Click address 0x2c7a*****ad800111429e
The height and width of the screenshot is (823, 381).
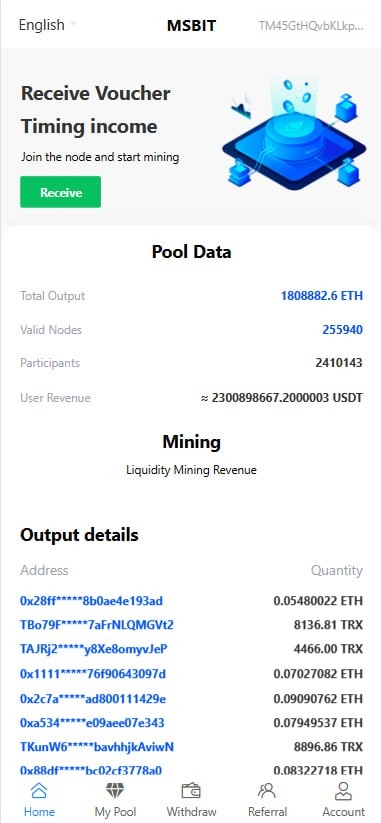[93, 699]
